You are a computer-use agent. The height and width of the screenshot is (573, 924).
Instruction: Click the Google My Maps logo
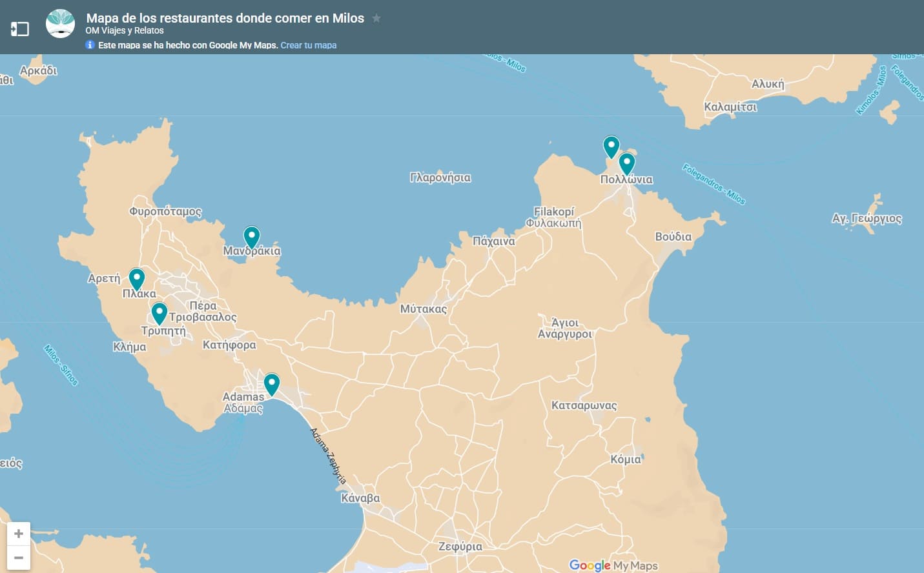tap(613, 565)
